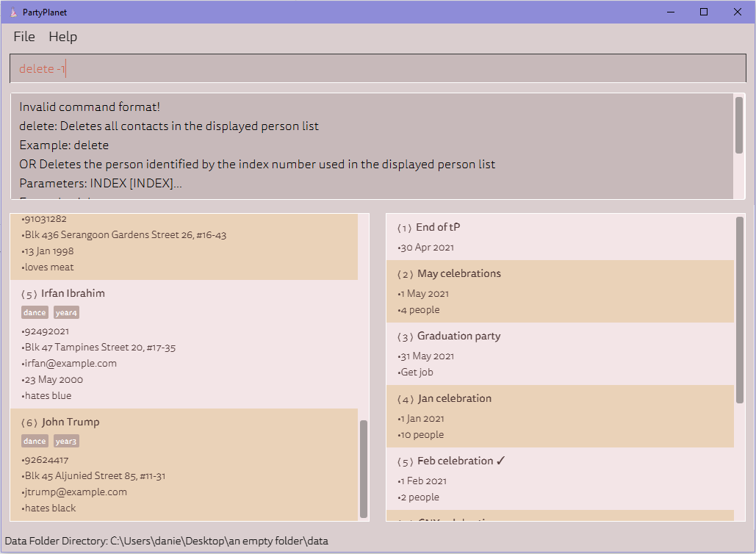The image size is (756, 554).
Task: Click the date 31 May 2021
Action: click(x=425, y=356)
